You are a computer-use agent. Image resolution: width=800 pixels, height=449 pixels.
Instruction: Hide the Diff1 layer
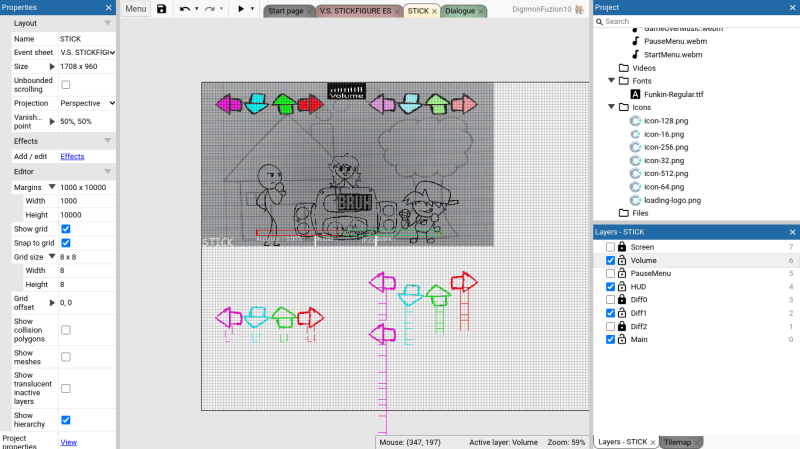[x=610, y=313]
